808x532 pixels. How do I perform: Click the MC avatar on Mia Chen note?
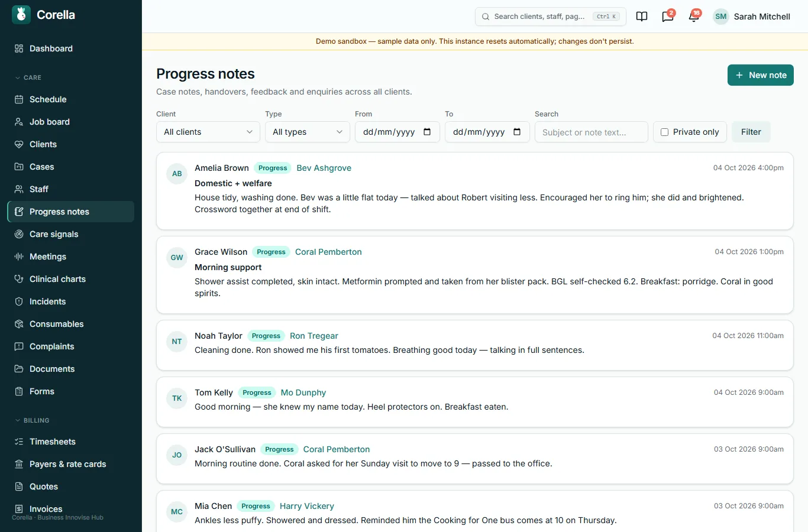tap(177, 512)
